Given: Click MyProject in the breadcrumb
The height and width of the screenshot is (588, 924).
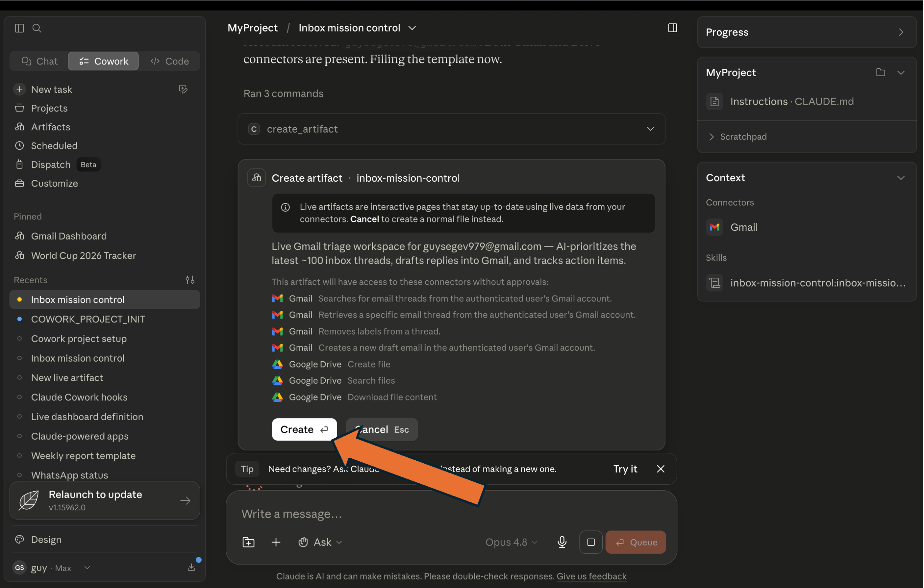Looking at the screenshot, I should tap(253, 28).
